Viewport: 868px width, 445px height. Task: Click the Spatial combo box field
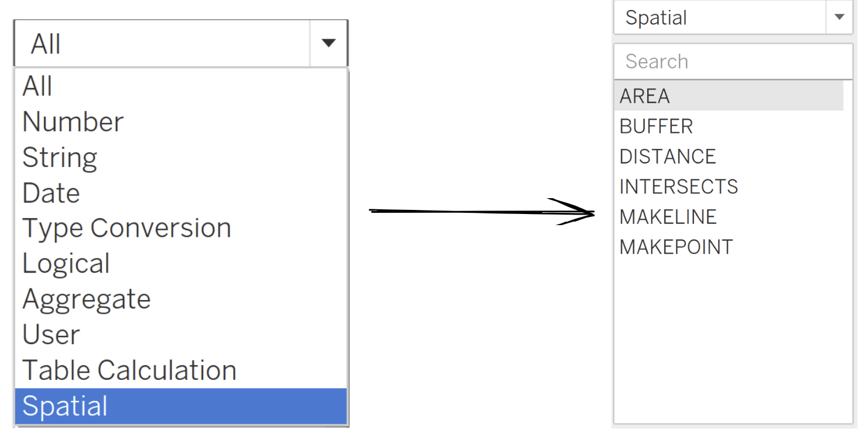tap(719, 18)
